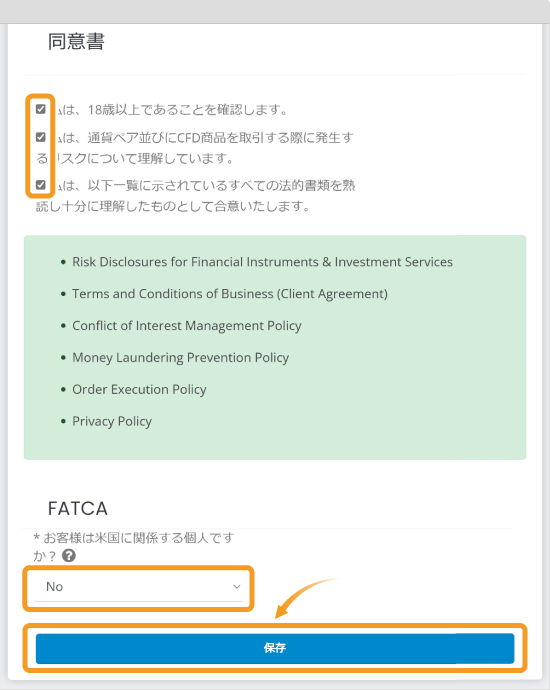
Task: Click the blue 保存 save button
Action: pyautogui.click(x=275, y=648)
